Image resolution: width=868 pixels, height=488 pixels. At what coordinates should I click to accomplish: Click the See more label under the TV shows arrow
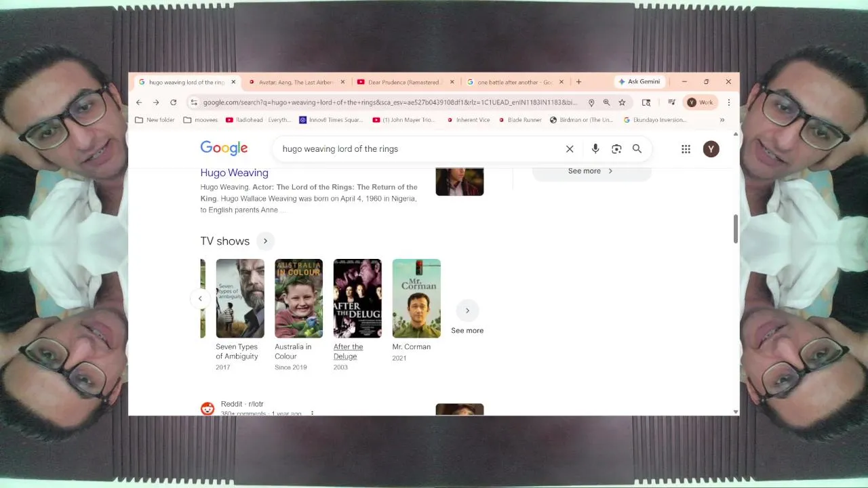click(x=467, y=331)
